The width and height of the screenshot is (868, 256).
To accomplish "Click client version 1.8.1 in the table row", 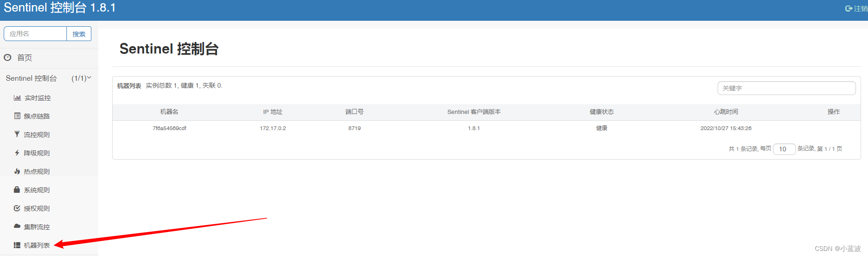I will pyautogui.click(x=474, y=128).
